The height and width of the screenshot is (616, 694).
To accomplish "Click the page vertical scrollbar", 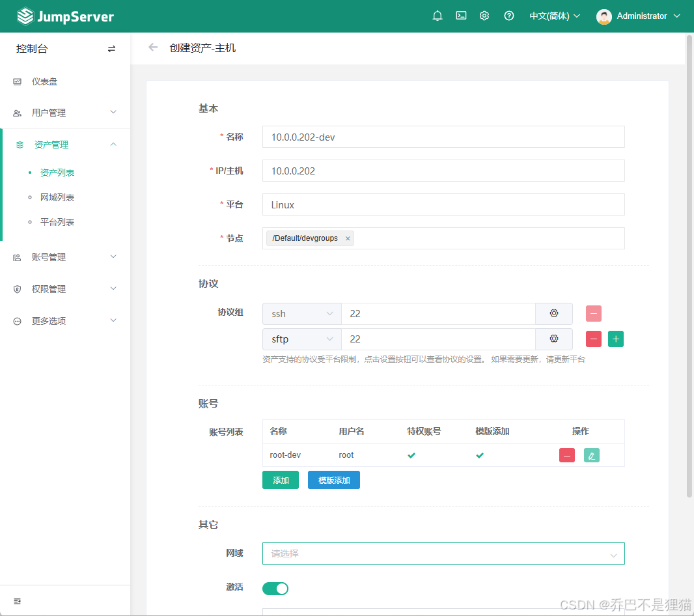I will point(689,266).
